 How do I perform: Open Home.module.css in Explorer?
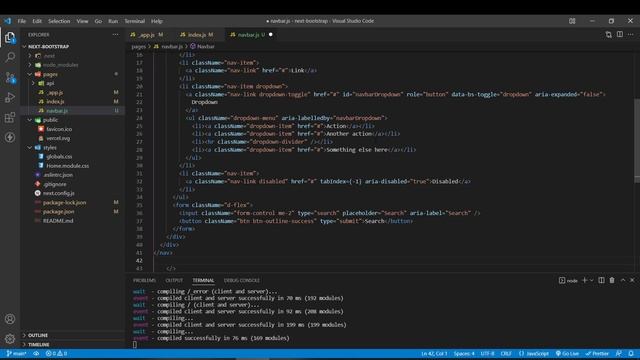click(x=68, y=166)
